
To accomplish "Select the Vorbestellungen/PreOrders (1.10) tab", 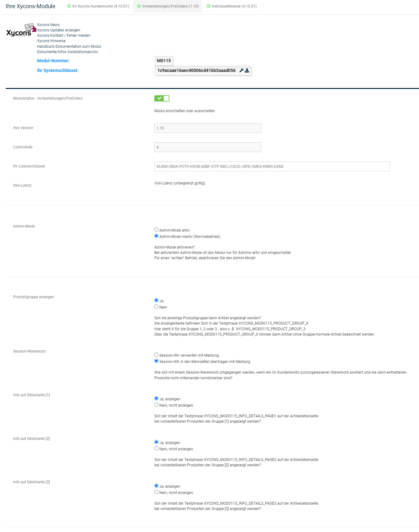I will tap(168, 6).
